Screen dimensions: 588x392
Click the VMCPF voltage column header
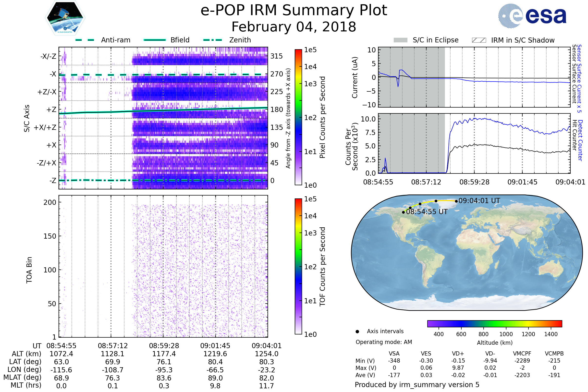tap(522, 354)
